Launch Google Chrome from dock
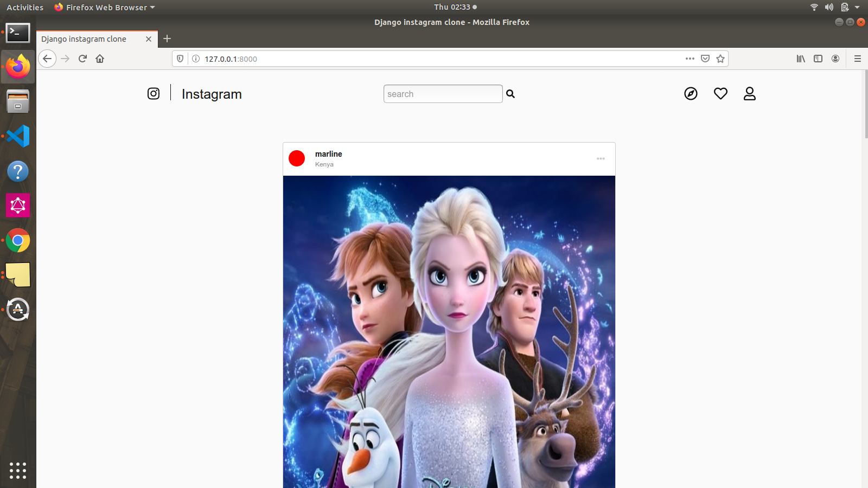This screenshot has height=488, width=868. [18, 240]
